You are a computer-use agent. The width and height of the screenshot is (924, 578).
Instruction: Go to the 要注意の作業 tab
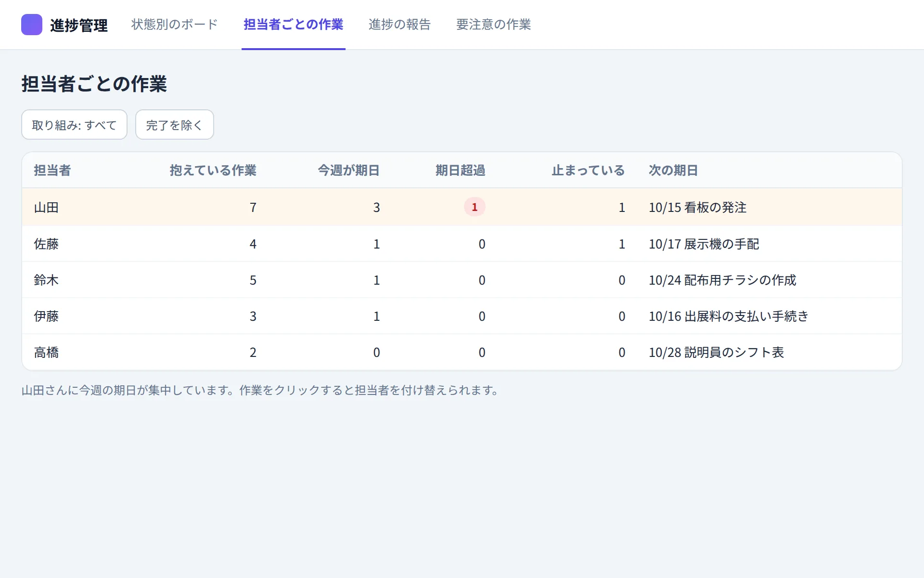click(493, 25)
